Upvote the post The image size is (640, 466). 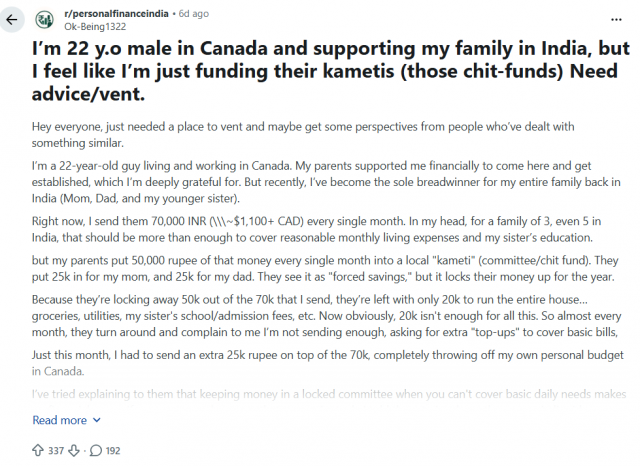click(38, 450)
